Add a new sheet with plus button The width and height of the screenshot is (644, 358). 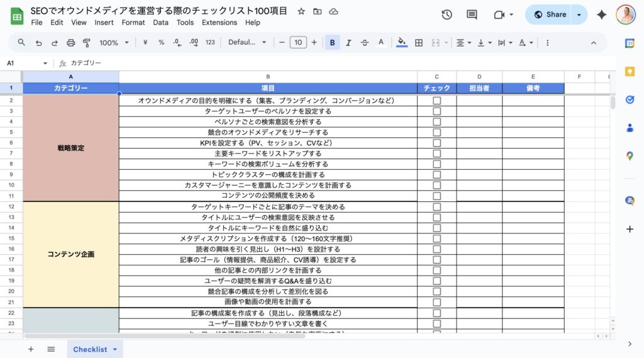point(31,349)
